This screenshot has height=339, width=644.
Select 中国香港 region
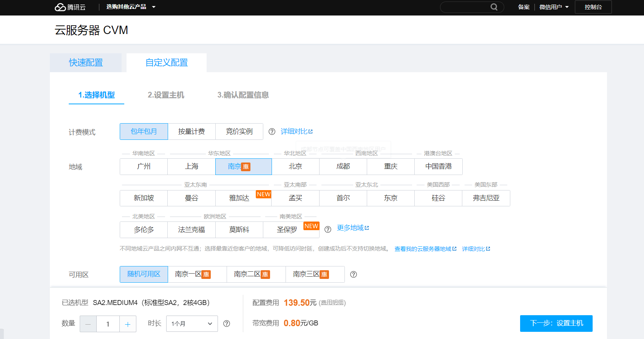(439, 167)
